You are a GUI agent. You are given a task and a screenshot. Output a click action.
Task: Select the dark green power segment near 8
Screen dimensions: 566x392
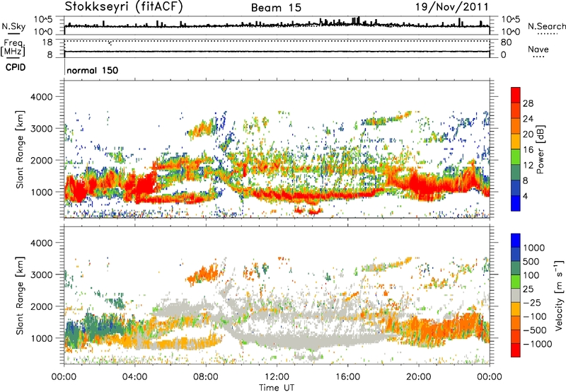point(516,172)
